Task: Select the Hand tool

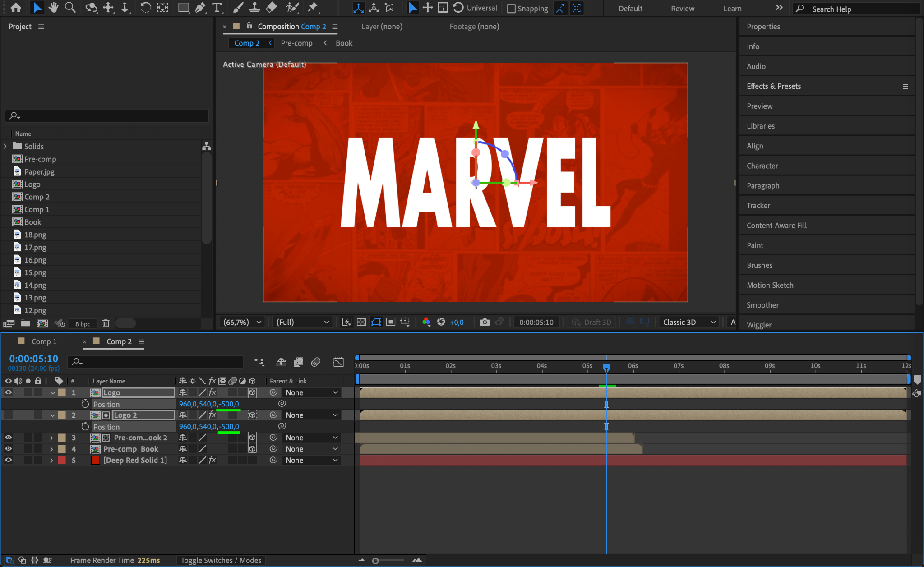Action: click(x=53, y=8)
